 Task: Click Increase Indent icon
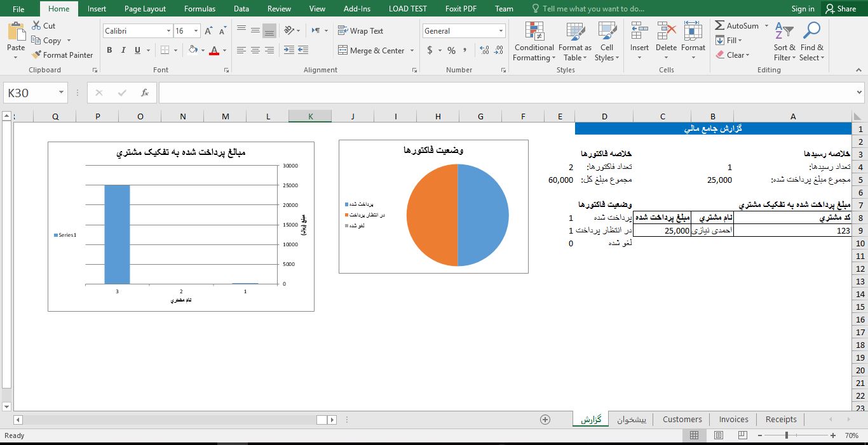(304, 50)
